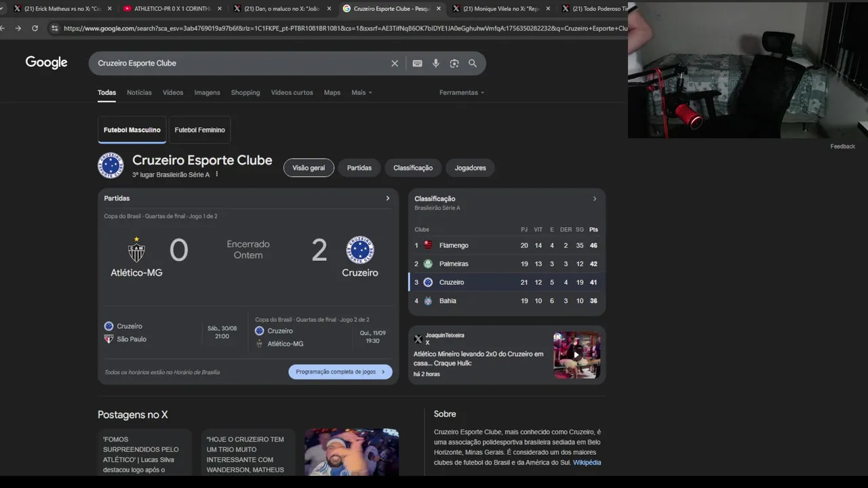Close the ATHLETICO-PR 0 X 1 CORINTHIANS tab
Image resolution: width=868 pixels, height=488 pixels.
tap(220, 9)
